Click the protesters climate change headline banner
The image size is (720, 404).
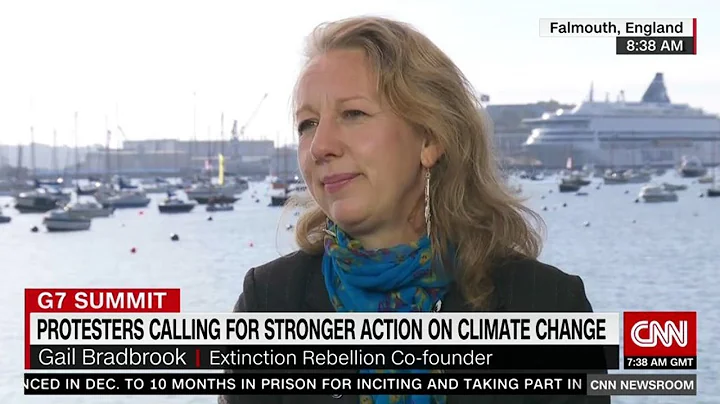(x=324, y=329)
